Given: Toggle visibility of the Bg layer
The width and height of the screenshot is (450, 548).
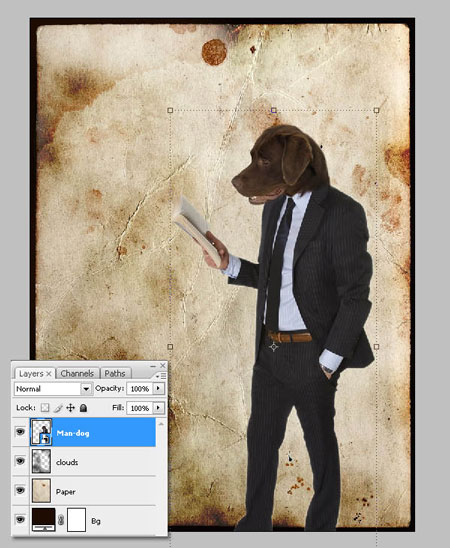Looking at the screenshot, I should pyautogui.click(x=20, y=519).
